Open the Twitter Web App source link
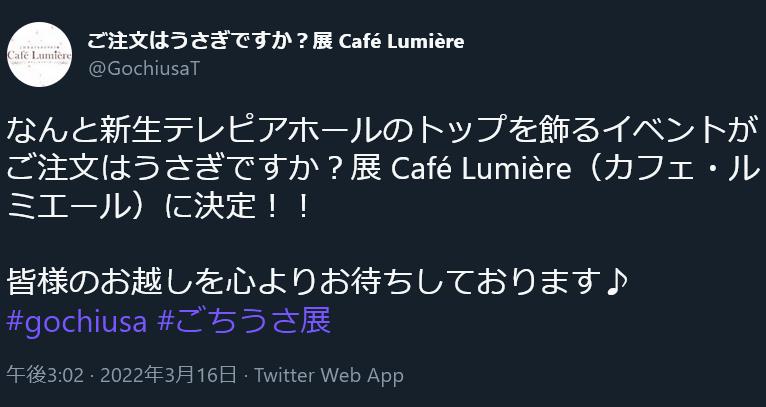Screen dimensions: 766x407 (329, 376)
